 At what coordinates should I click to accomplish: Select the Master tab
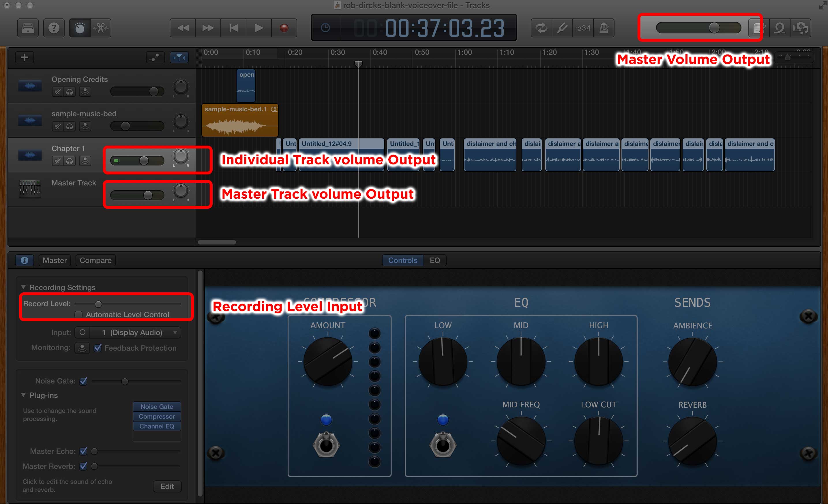point(55,260)
